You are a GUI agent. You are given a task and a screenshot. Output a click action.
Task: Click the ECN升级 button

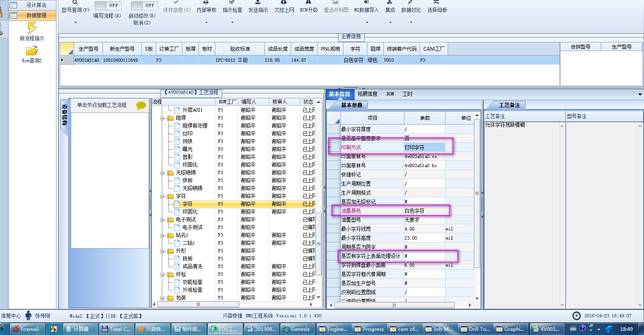(x=309, y=7)
